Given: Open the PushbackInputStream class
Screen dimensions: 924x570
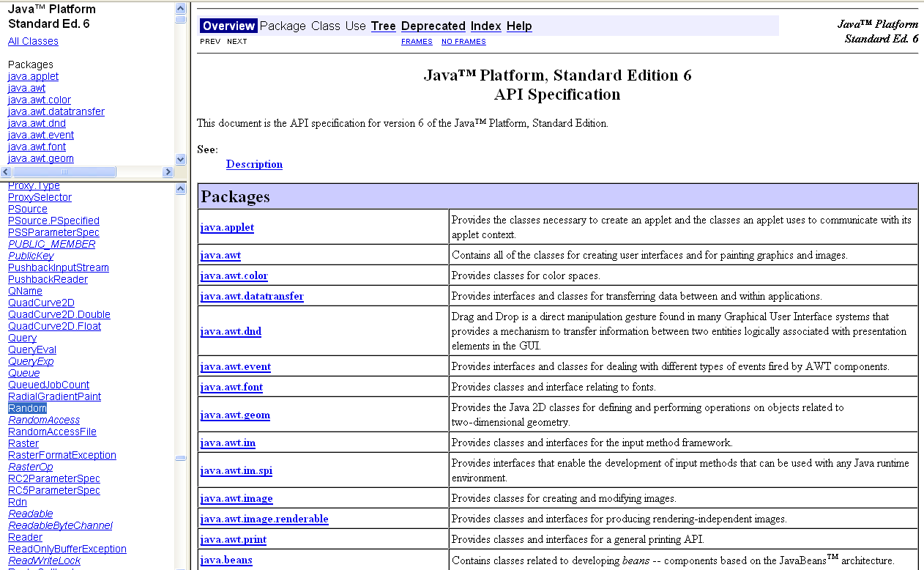Looking at the screenshot, I should coord(59,267).
